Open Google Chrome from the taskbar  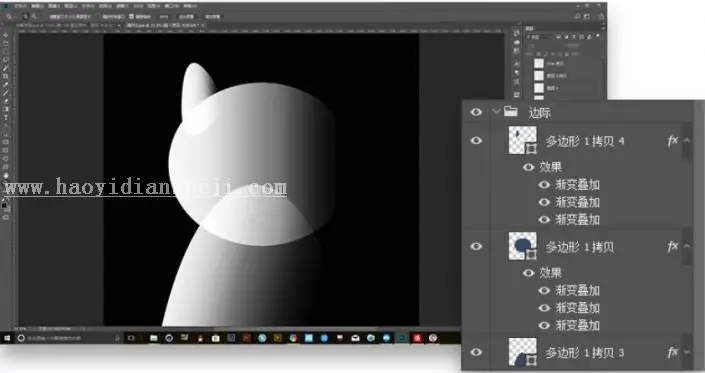coord(293,338)
